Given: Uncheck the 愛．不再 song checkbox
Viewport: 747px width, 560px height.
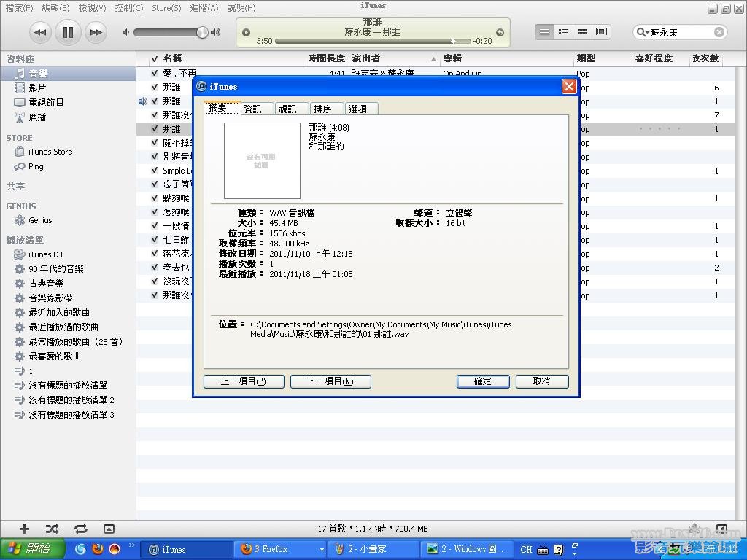Looking at the screenshot, I should [x=155, y=74].
